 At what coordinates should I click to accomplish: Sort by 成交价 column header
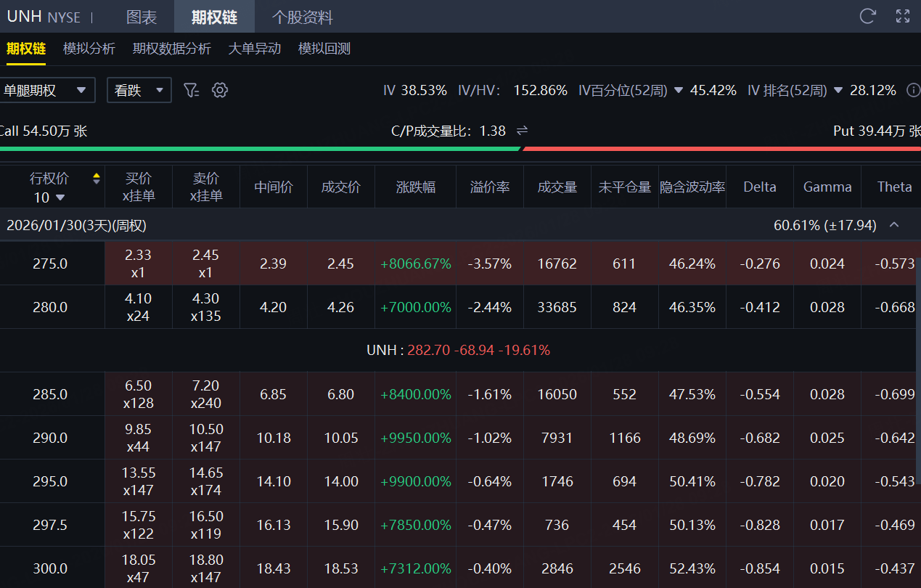(341, 187)
